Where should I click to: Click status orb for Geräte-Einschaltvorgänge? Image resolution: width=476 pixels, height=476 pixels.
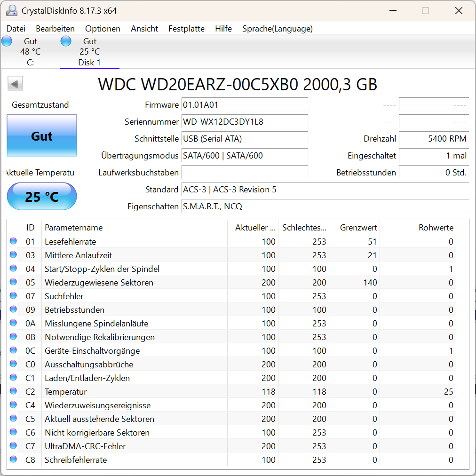pyautogui.click(x=13, y=350)
